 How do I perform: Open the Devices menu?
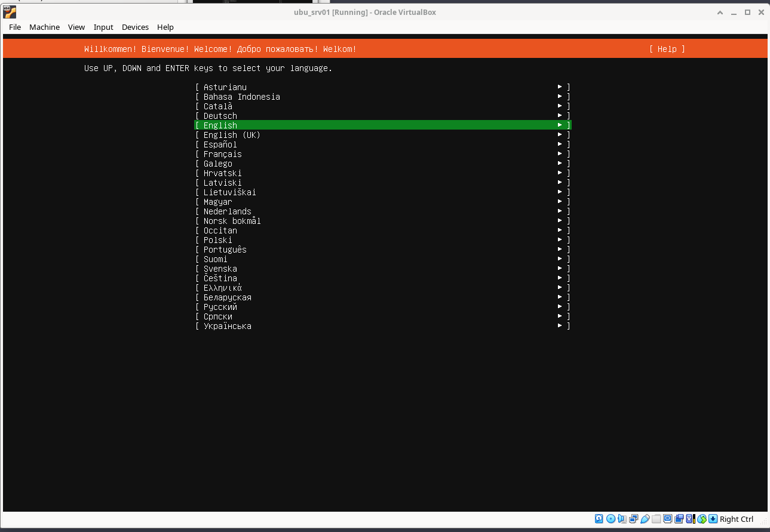[x=135, y=27]
